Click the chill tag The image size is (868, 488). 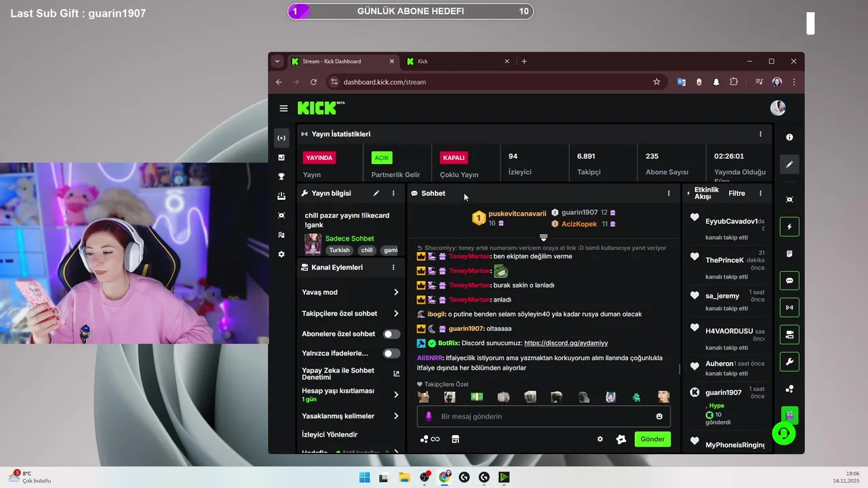(367, 250)
